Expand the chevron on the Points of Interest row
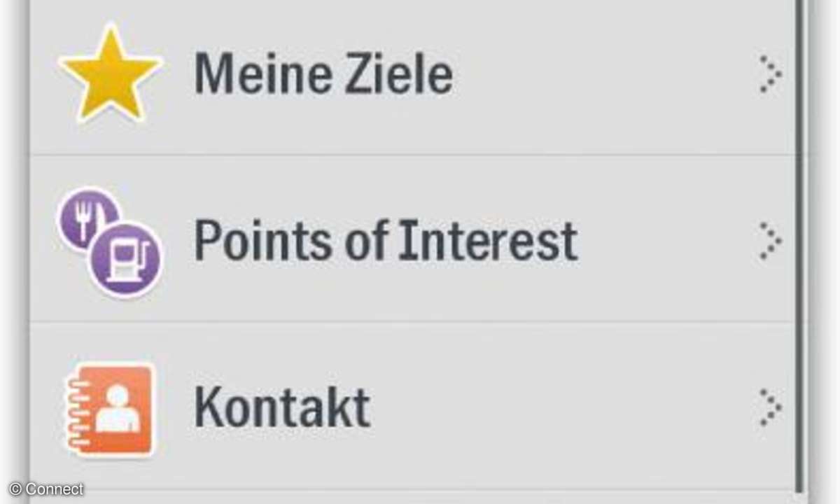Screen dimensions: 840x504 tap(770, 240)
